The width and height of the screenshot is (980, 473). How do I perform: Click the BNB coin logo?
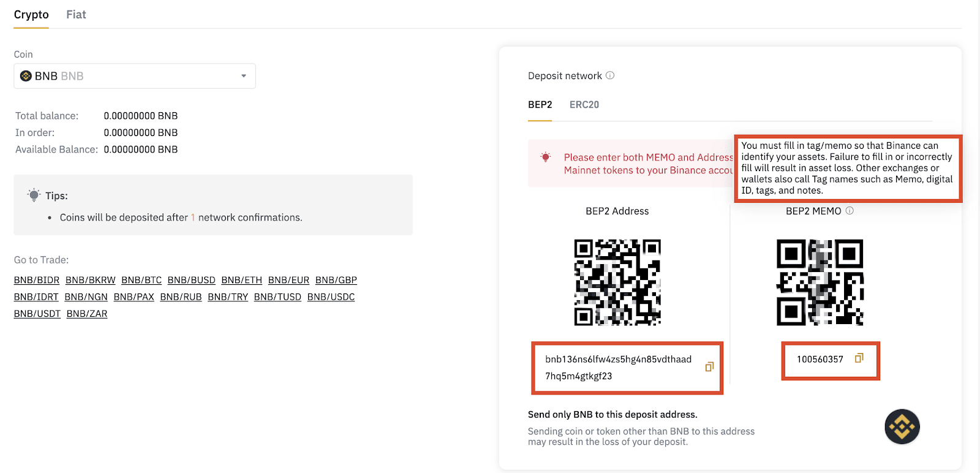tap(26, 76)
